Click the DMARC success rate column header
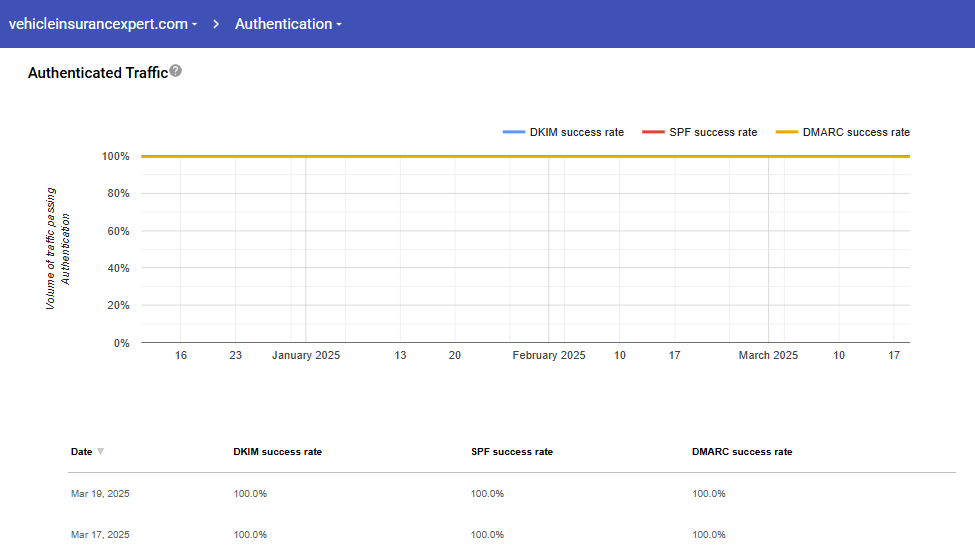The width and height of the screenshot is (975, 557). pos(741,452)
